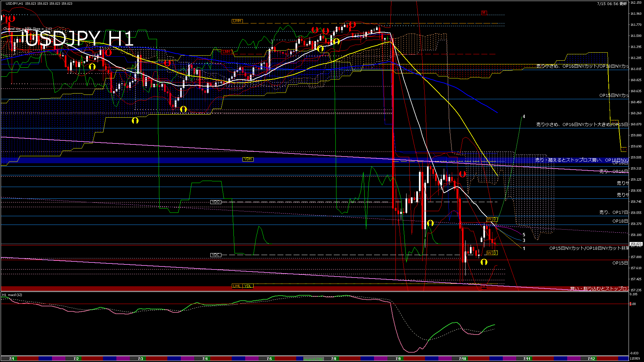
Task: Click the 115959 value in the bottom-right corner
Action: click(x=635, y=359)
